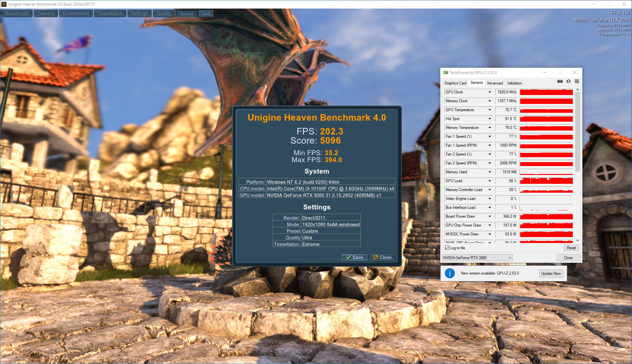
Task: Click the Tessellation Extreme settings row
Action: pyautogui.click(x=317, y=244)
